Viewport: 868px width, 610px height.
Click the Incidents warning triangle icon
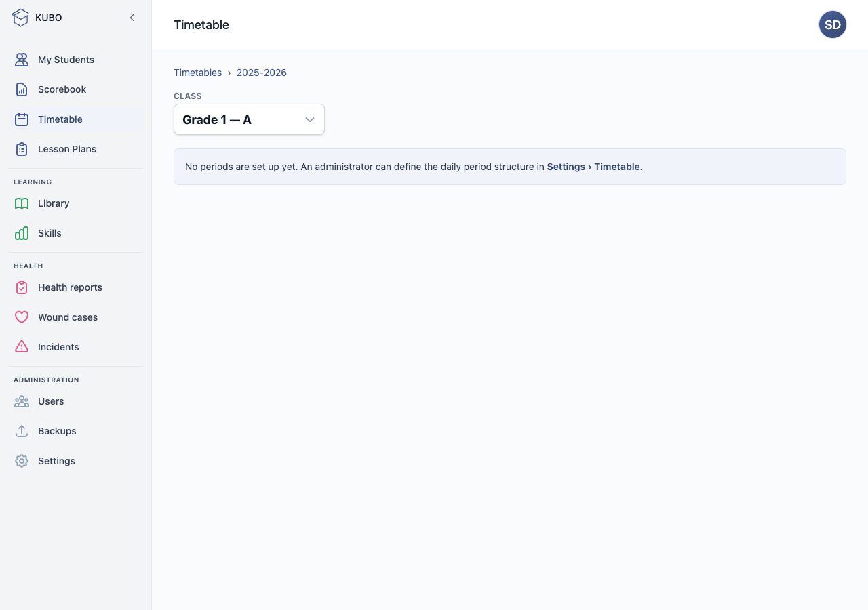coord(22,347)
